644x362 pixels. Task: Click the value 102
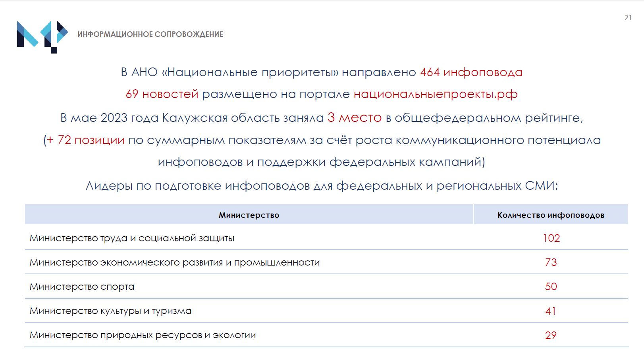[x=551, y=238]
